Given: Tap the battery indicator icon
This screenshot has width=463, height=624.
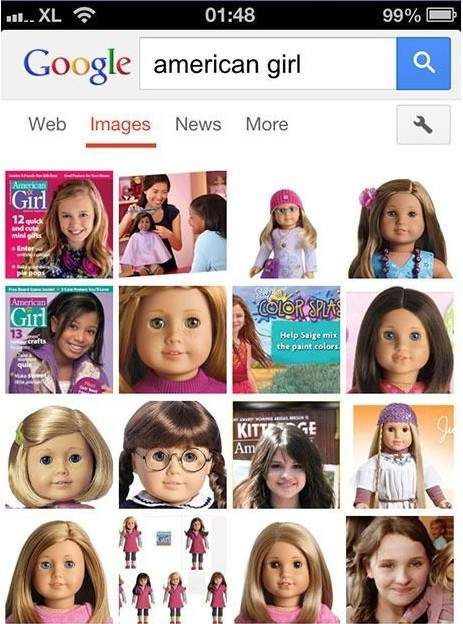Looking at the screenshot, I should pos(441,15).
